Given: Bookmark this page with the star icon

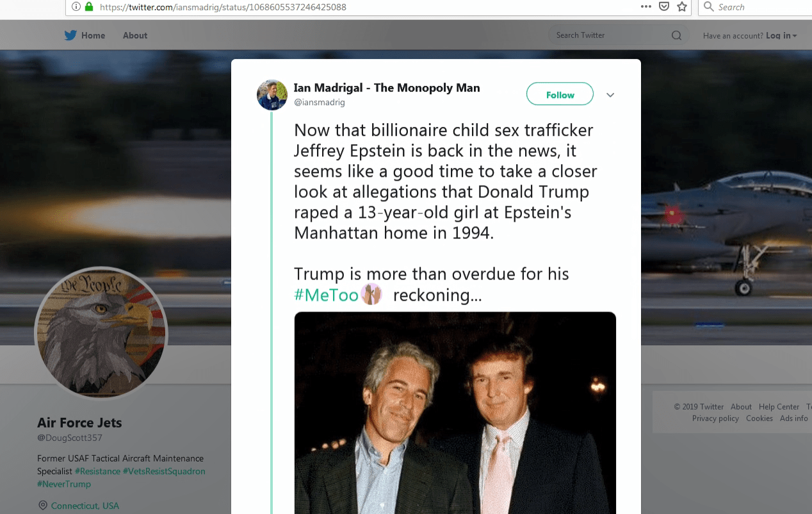Looking at the screenshot, I should [x=682, y=7].
